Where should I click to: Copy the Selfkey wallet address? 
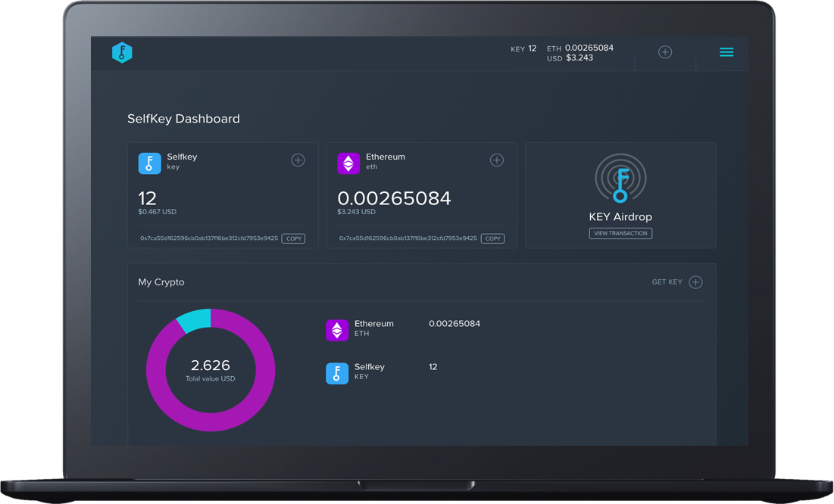click(294, 238)
